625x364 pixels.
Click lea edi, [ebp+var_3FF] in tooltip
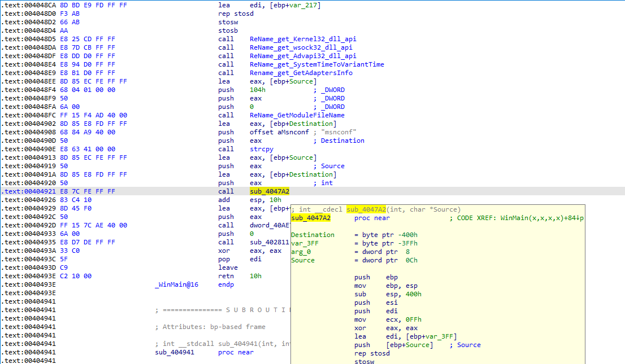click(x=406, y=336)
